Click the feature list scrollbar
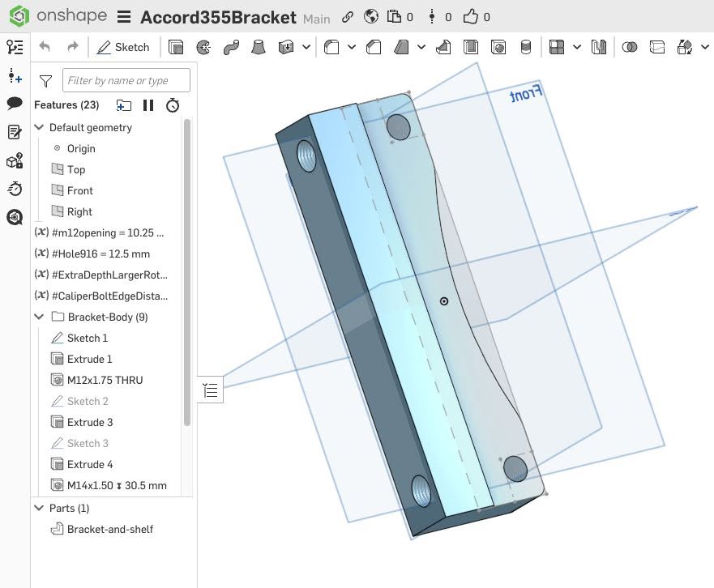Image resolution: width=714 pixels, height=588 pixels. 186,272
